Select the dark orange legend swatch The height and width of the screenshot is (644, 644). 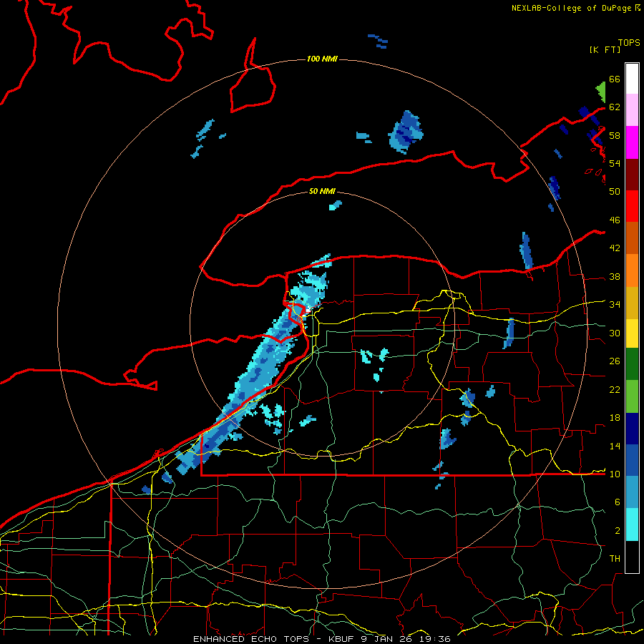(632, 238)
